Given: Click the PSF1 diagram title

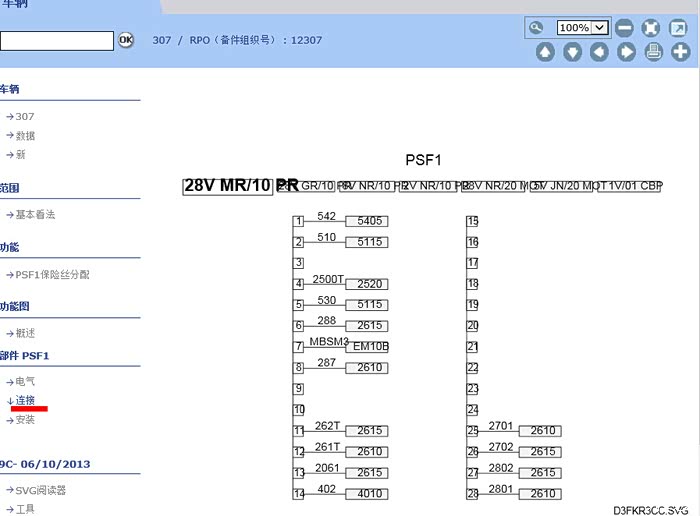Looking at the screenshot, I should pyautogui.click(x=423, y=160).
